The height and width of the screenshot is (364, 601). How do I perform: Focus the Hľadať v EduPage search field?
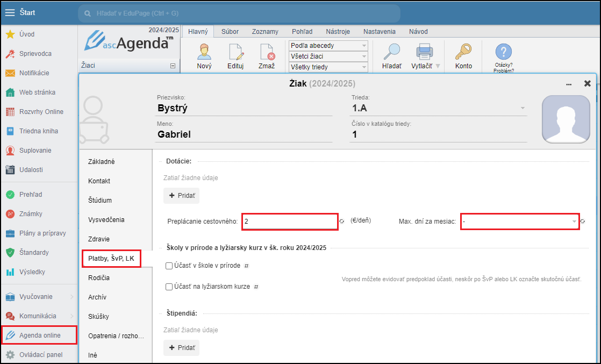(239, 13)
